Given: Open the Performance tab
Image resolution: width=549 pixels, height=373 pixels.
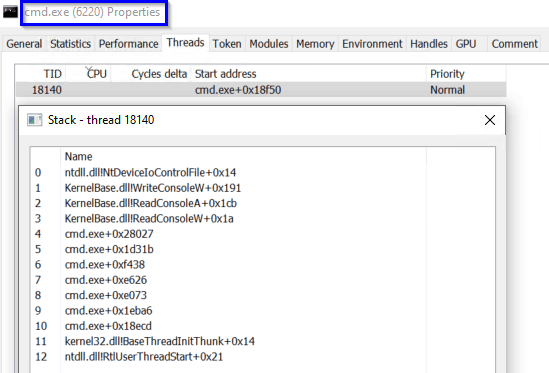Looking at the screenshot, I should coord(128,44).
